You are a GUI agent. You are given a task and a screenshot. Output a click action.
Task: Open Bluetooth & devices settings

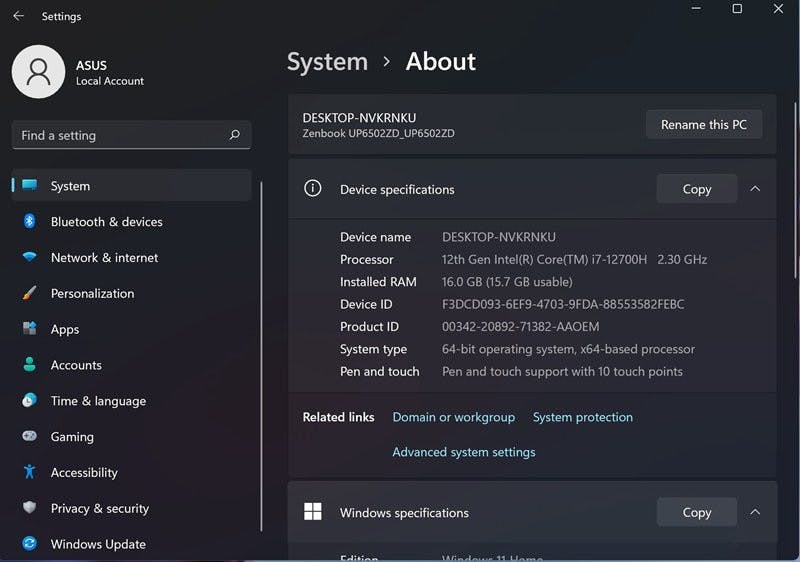pos(107,222)
